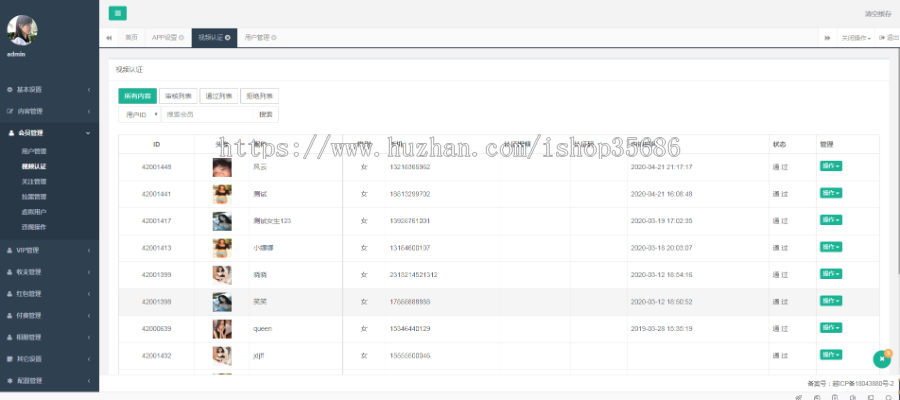900x400 pixels.
Task: Click ID cell 42001448
Action: (x=156, y=167)
